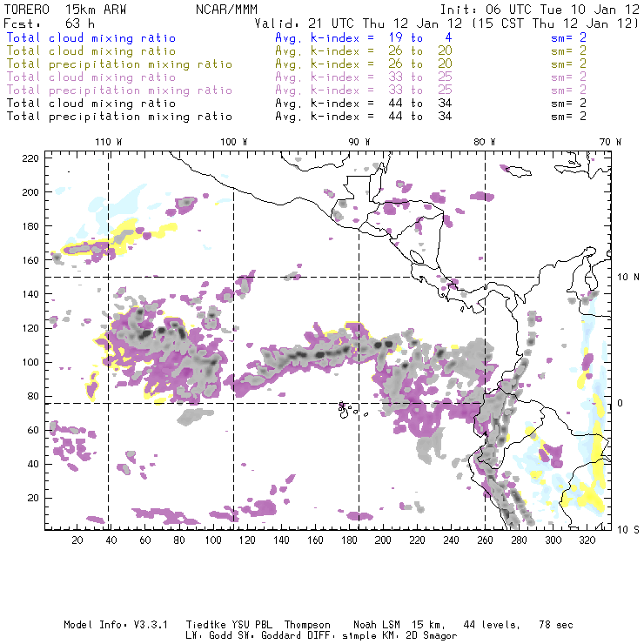This screenshot has height=644, width=644.
Task: Select the '44 levels,' footer text
Action: [x=492, y=625]
